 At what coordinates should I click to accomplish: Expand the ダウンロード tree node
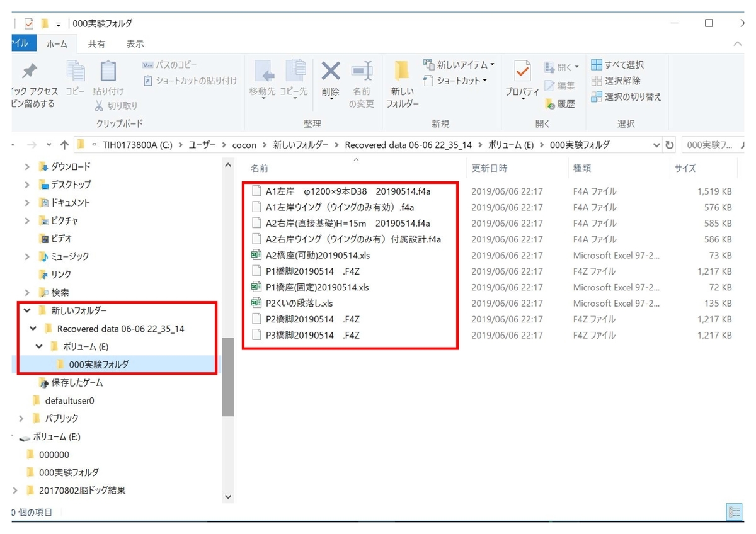pyautogui.click(x=27, y=167)
